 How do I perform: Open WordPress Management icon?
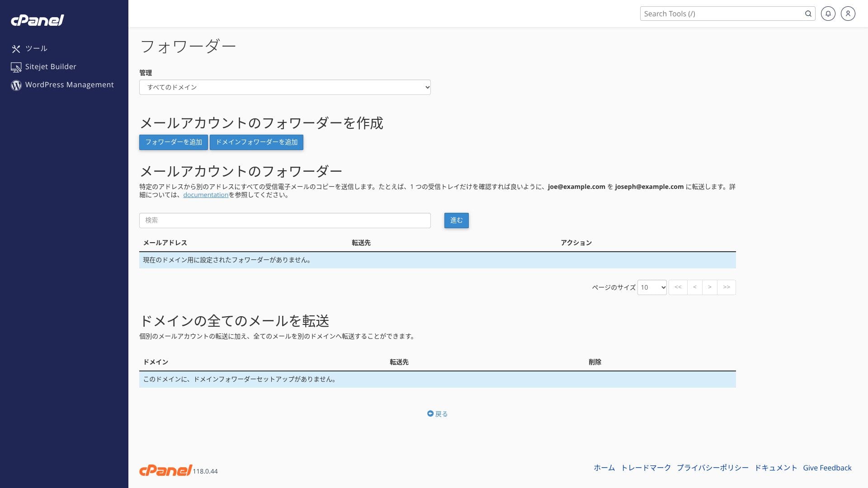pos(16,85)
